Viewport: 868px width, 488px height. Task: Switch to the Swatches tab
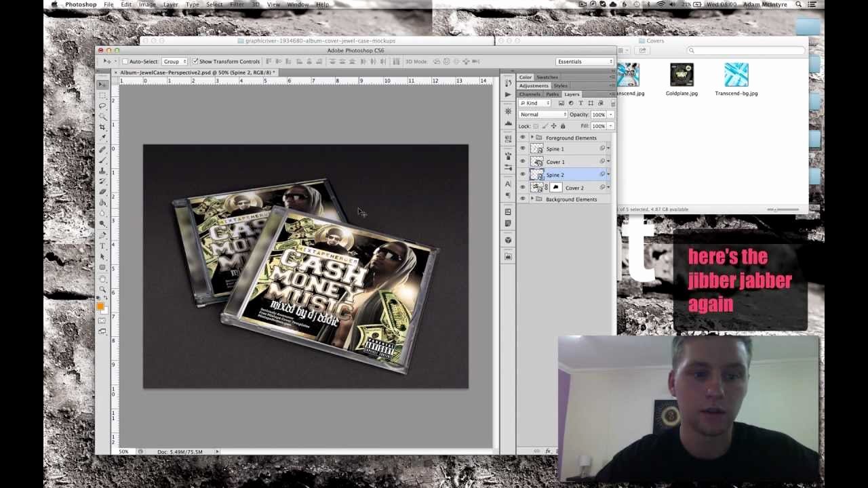click(547, 77)
